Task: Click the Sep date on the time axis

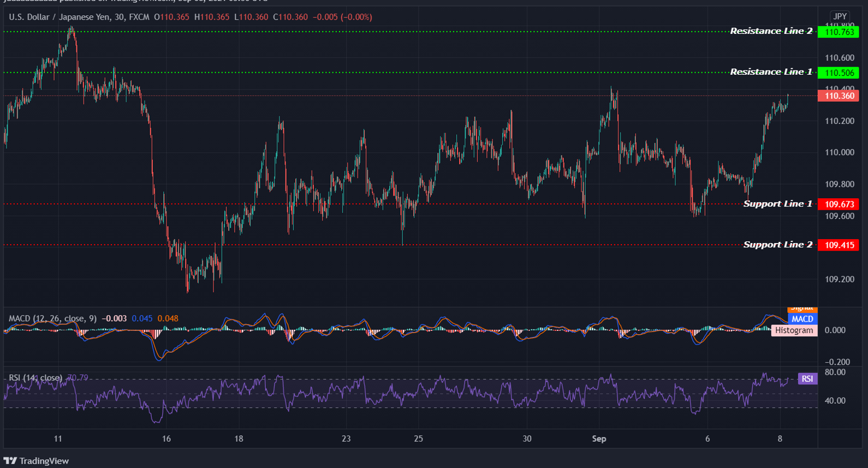Action: tap(599, 439)
